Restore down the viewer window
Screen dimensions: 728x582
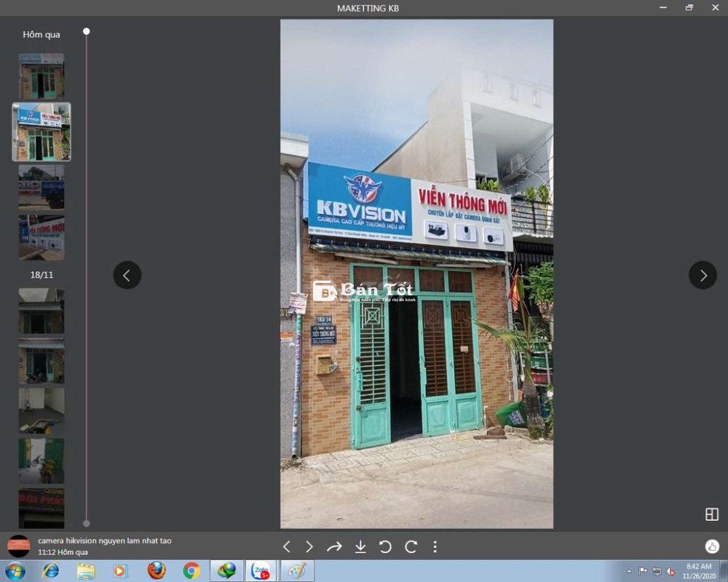[x=689, y=7]
